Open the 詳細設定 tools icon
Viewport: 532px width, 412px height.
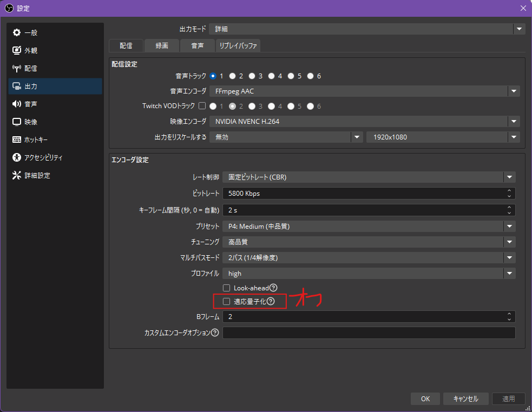17,175
